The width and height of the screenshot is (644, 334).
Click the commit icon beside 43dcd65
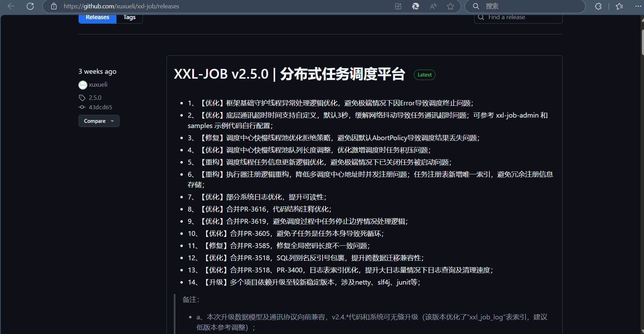[x=82, y=107]
